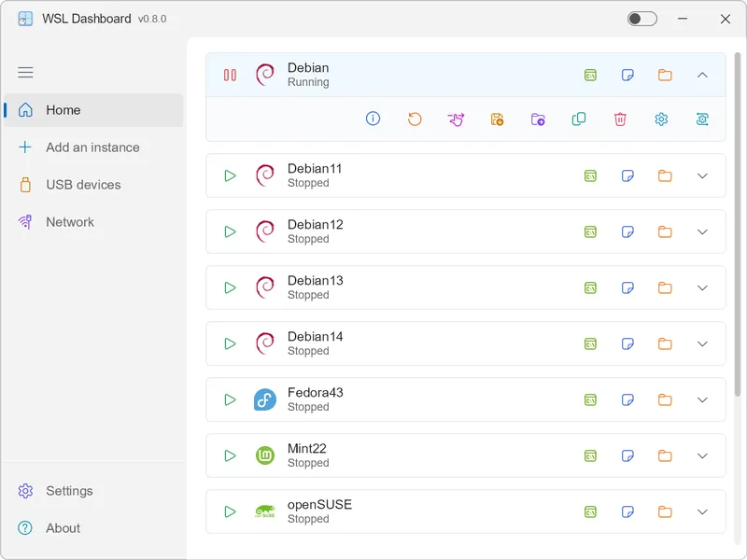Toggle the switch in the title bar

[641, 19]
